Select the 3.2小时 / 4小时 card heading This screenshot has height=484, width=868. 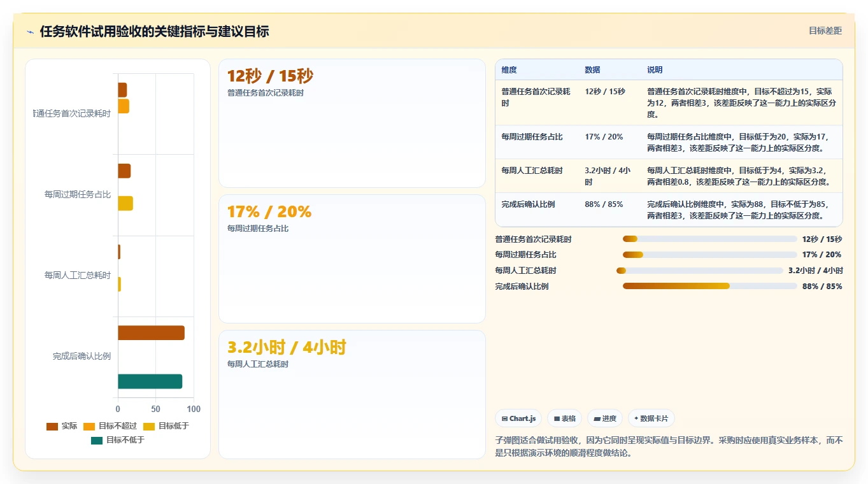[287, 348]
